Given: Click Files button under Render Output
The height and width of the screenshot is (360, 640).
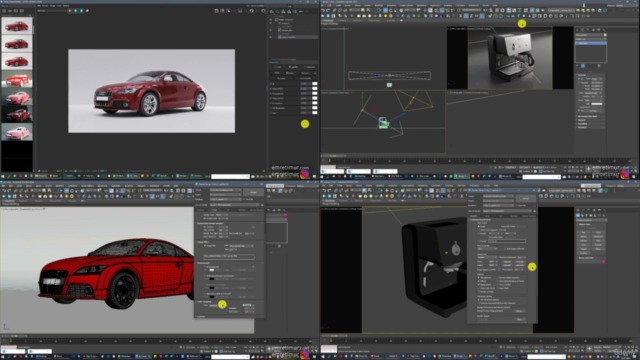Looking at the screenshot, I should (x=520, y=319).
